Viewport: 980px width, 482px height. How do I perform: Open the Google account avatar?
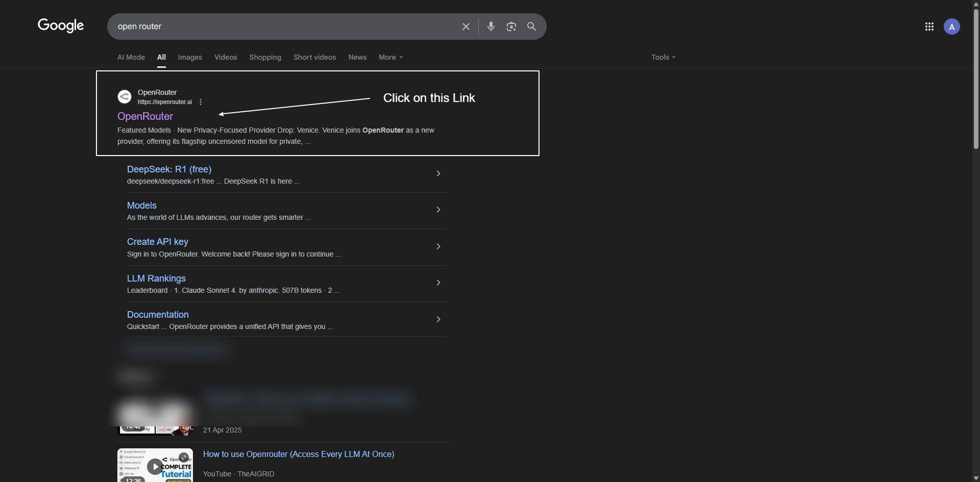(x=952, y=27)
